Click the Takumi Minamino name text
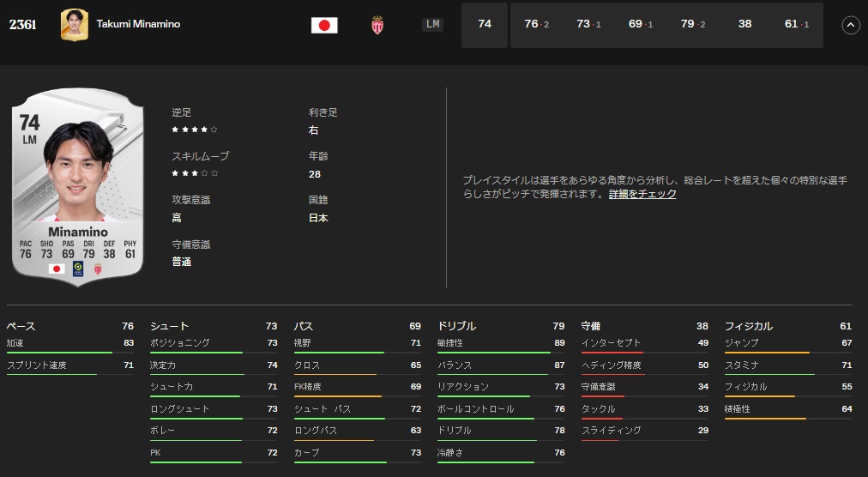The image size is (868, 477). point(138,25)
